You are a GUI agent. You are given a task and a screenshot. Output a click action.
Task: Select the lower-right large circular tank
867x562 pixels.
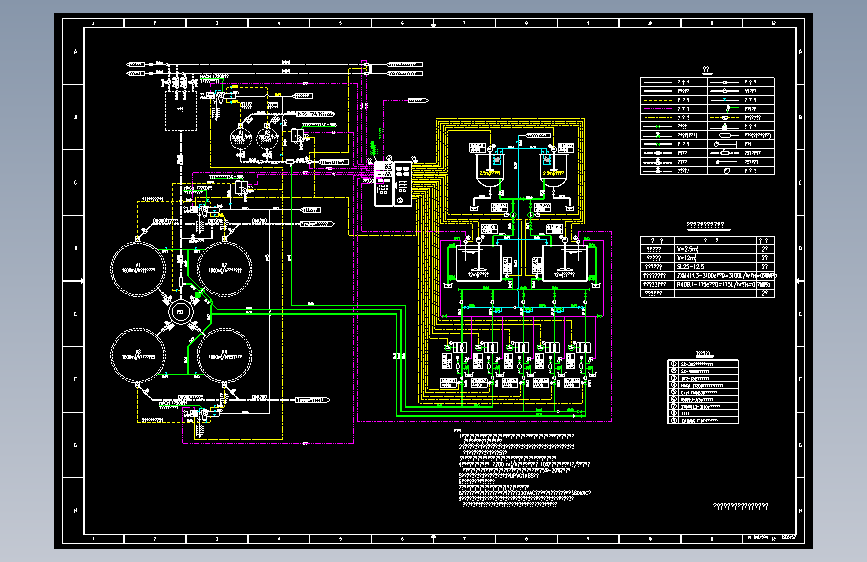tap(224, 355)
